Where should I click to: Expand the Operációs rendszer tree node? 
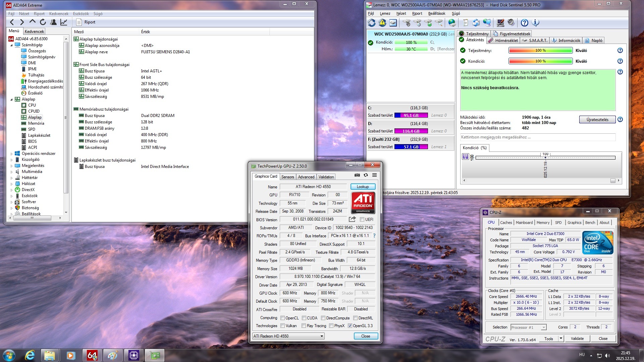(x=11, y=154)
